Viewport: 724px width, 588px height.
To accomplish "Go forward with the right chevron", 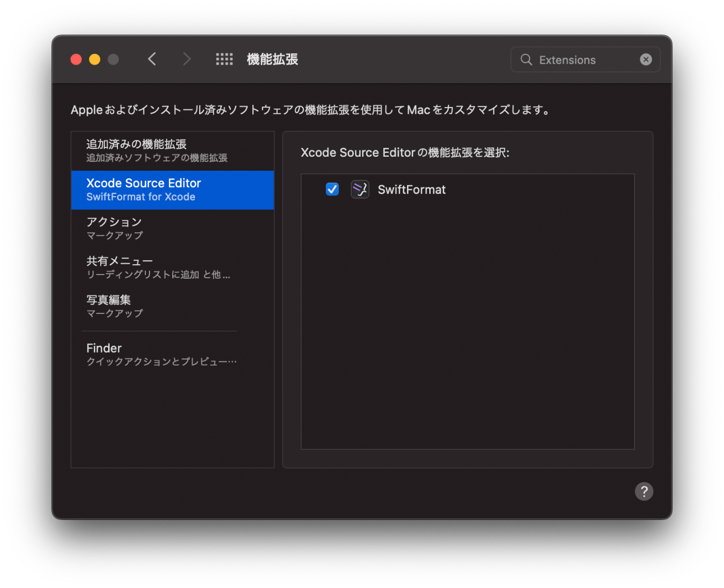I will click(x=187, y=59).
